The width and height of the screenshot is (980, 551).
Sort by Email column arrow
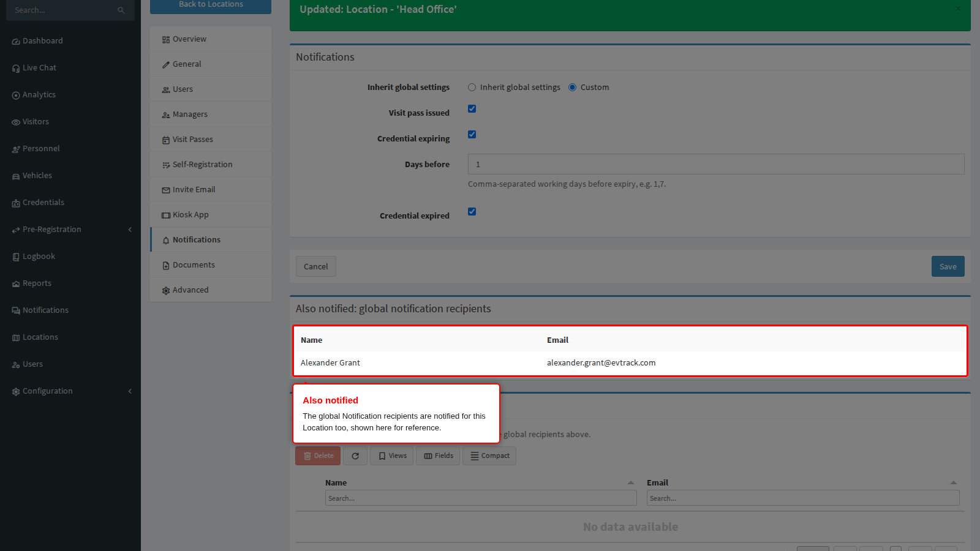pyautogui.click(x=954, y=483)
